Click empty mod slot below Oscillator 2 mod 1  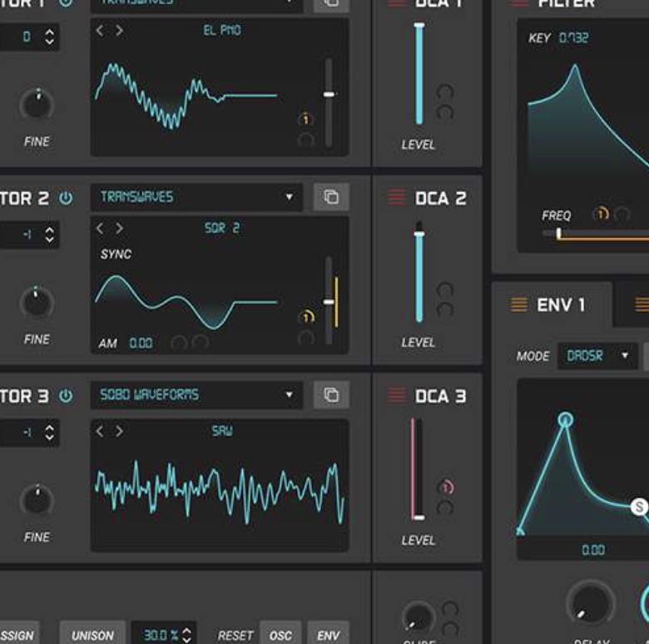[306, 338]
